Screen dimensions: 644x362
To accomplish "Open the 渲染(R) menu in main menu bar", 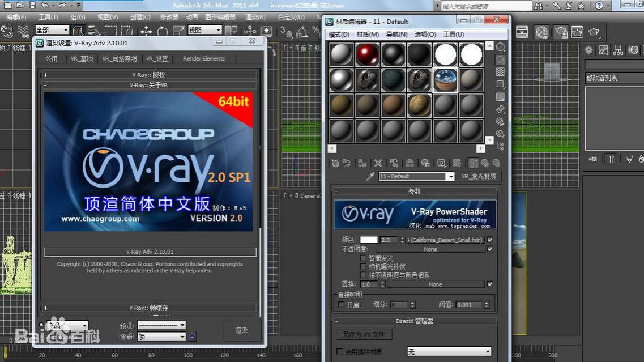I will [x=255, y=17].
